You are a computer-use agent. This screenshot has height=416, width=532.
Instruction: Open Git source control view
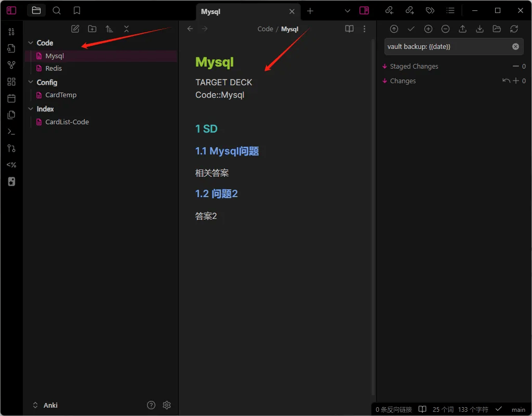coord(11,148)
